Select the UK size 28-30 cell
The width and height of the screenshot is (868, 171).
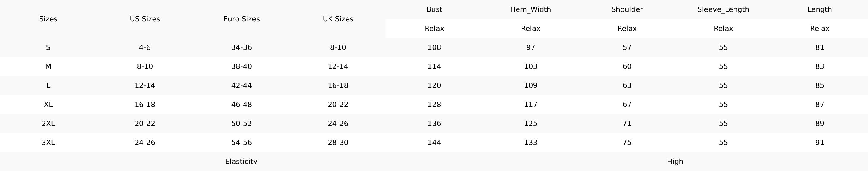(x=338, y=142)
